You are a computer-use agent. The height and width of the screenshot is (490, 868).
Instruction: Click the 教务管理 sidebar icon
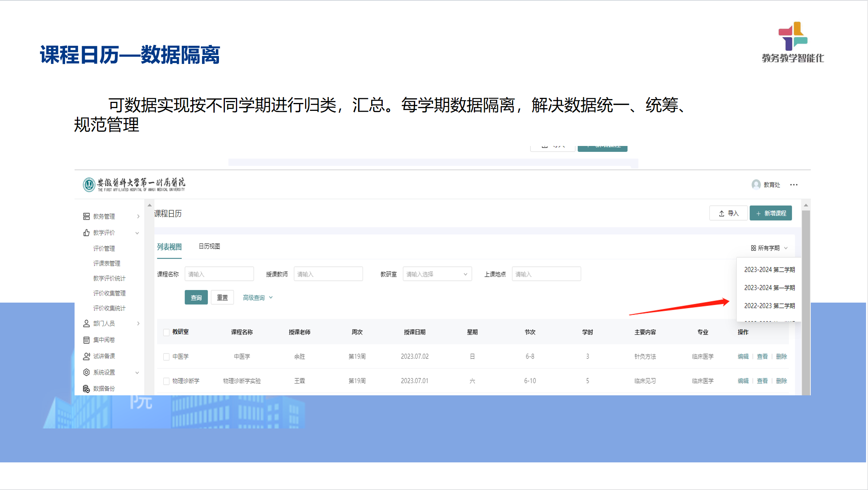(86, 216)
